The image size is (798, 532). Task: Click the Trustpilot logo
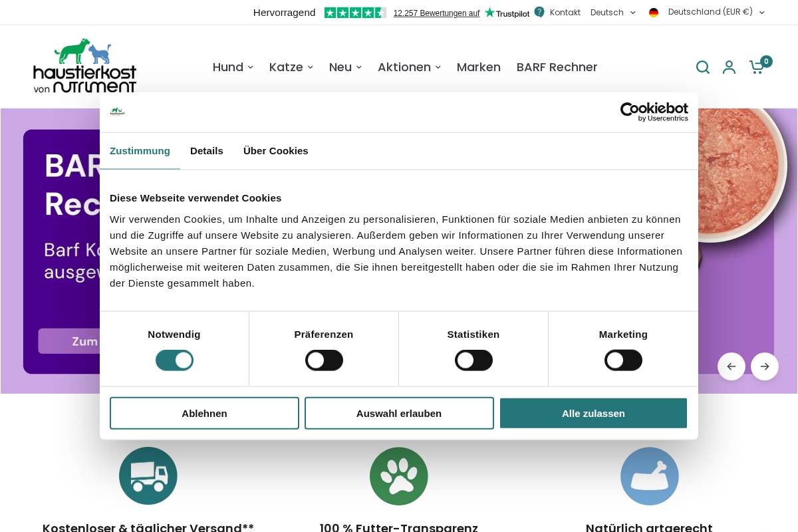point(507,13)
